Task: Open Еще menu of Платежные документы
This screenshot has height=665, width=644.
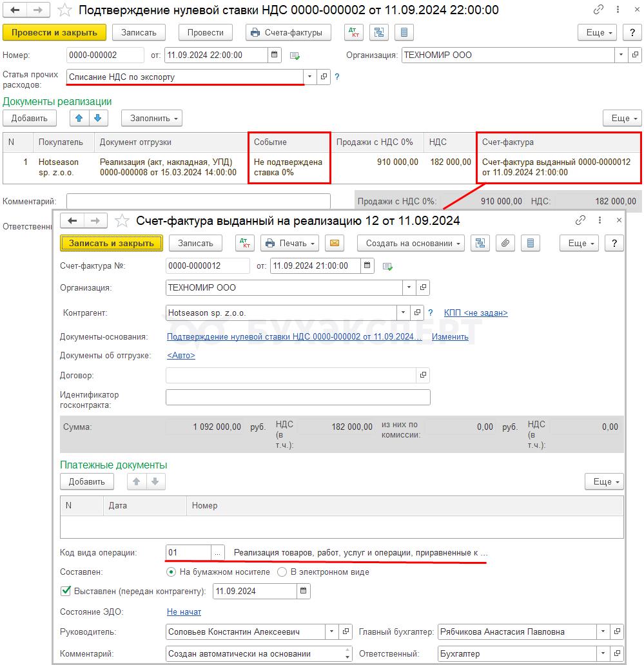Action: [x=604, y=481]
